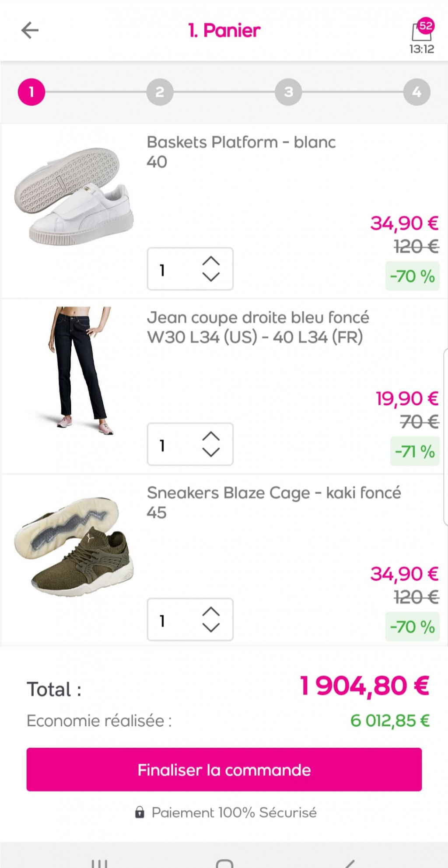Tap the back arrow icon

[30, 30]
